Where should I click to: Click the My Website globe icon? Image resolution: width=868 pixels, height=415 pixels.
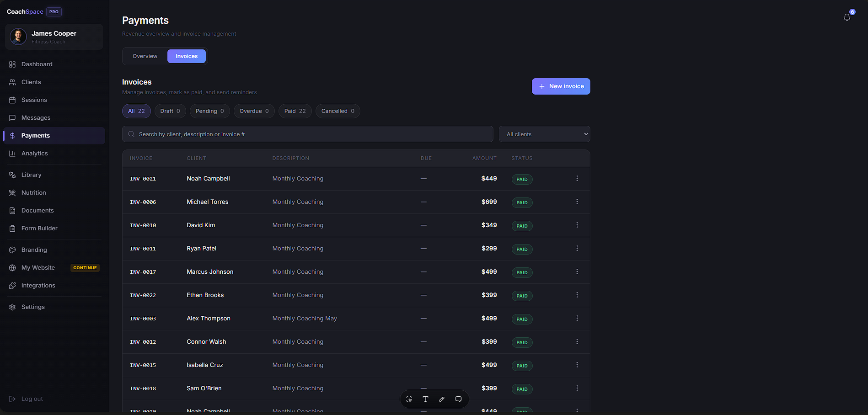(x=12, y=268)
